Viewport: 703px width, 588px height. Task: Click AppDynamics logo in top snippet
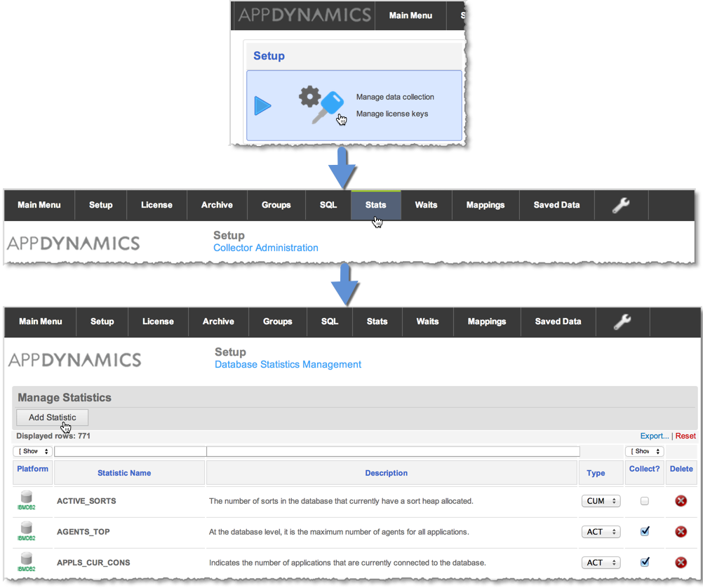[304, 15]
